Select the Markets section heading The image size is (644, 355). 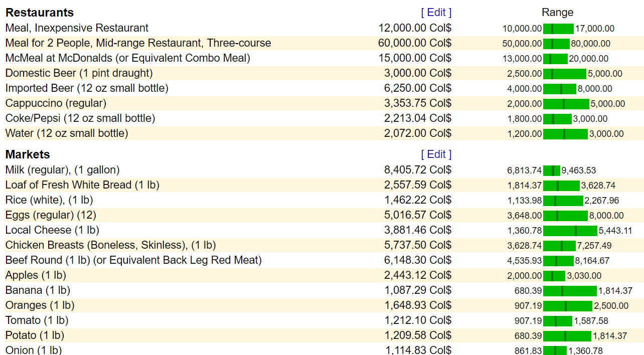point(28,154)
